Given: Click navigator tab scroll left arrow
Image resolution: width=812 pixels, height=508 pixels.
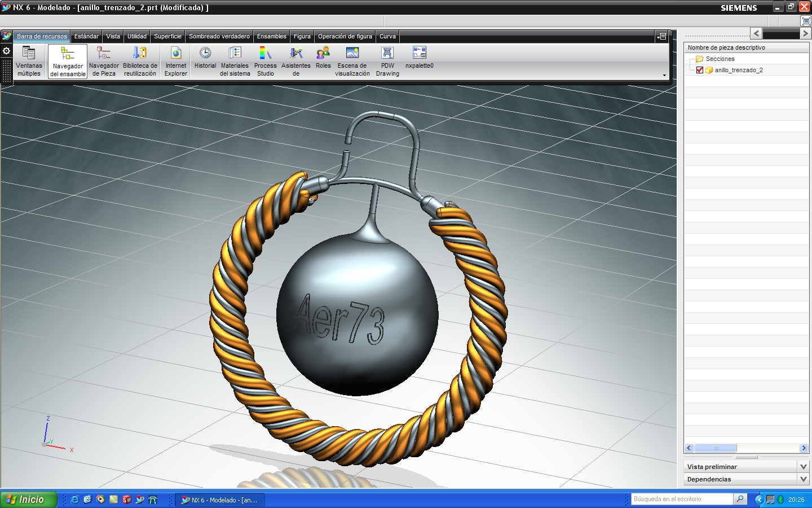Looking at the screenshot, I should 756,33.
